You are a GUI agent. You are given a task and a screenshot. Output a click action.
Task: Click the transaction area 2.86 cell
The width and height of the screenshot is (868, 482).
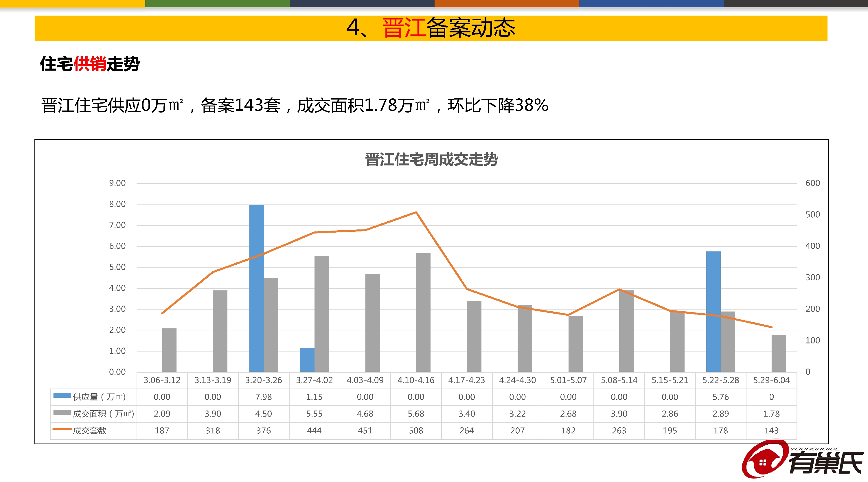(x=670, y=414)
